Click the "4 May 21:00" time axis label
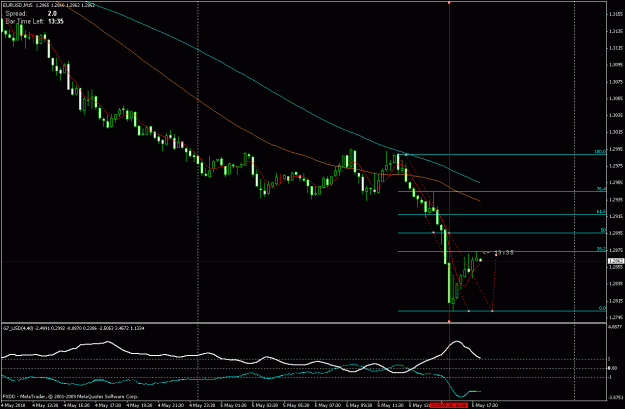 pyautogui.click(x=171, y=405)
